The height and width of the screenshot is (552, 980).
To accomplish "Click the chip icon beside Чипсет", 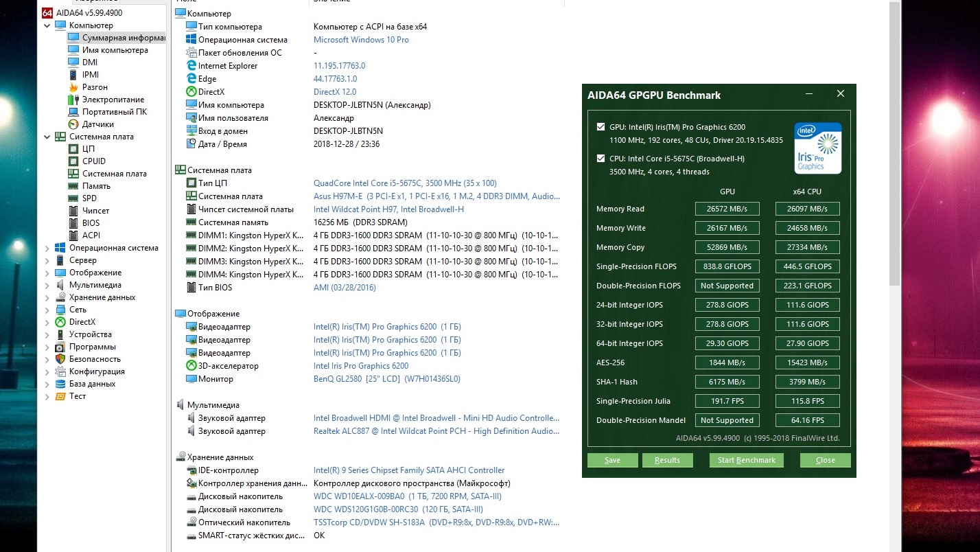I will pos(73,211).
